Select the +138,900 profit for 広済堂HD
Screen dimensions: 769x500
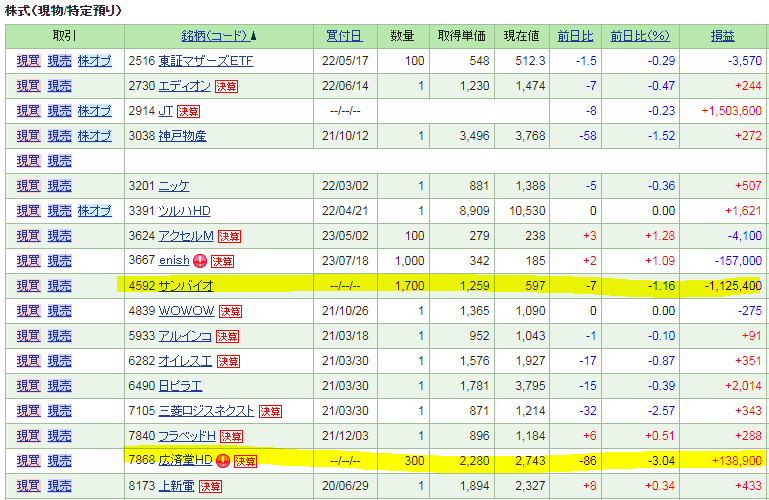(737, 461)
